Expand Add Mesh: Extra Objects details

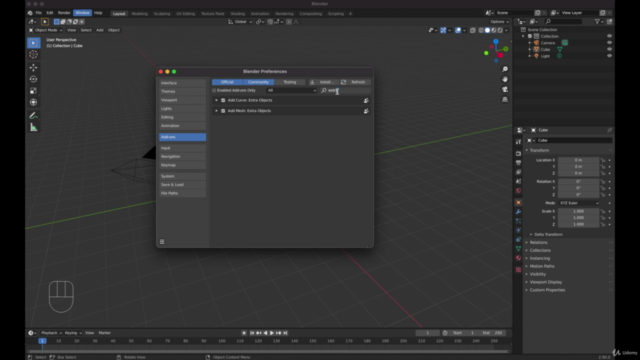pyautogui.click(x=216, y=111)
